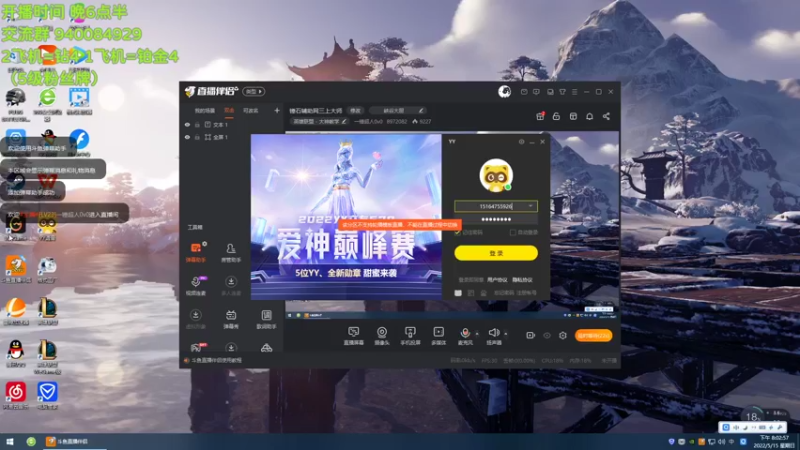Screen dimensions: 800x450
Task: Uncheck 记住密码 remember password checkbox
Action: [458, 232]
